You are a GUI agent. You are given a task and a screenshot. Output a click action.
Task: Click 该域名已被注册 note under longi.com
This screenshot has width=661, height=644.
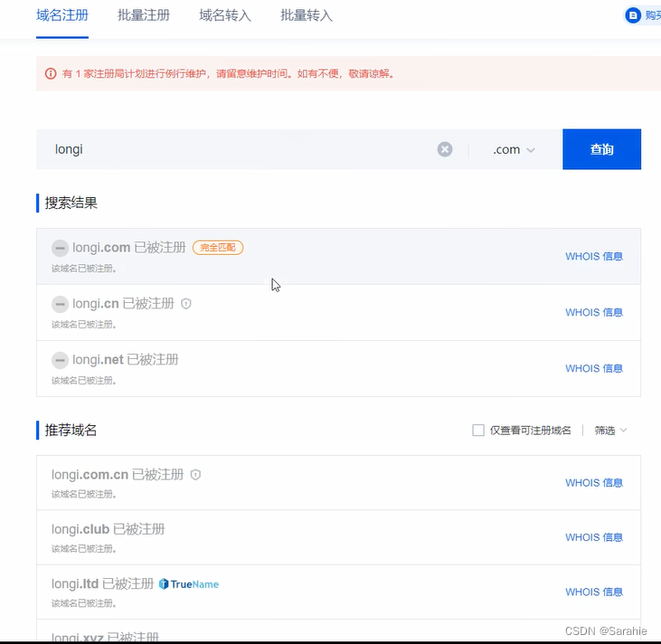pyautogui.click(x=84, y=269)
